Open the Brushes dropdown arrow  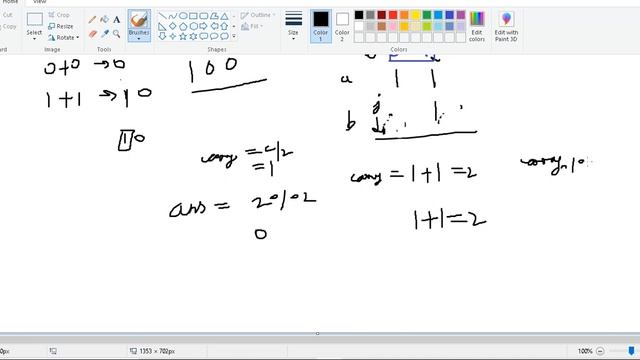pos(139,39)
